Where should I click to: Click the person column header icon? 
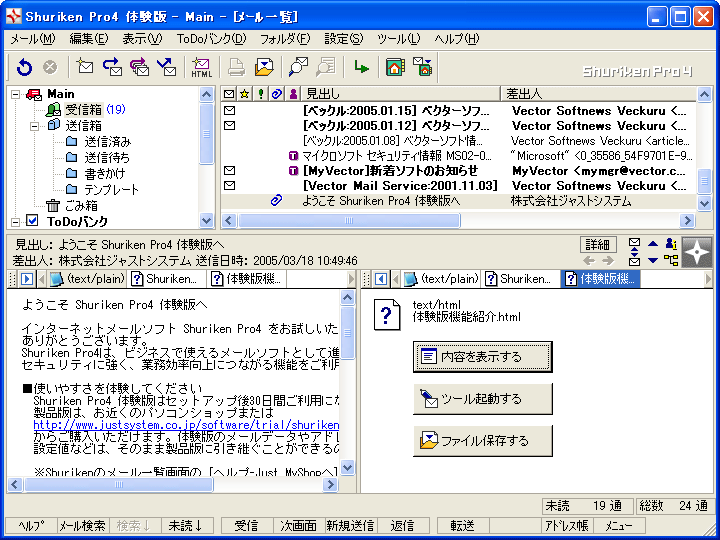[293, 94]
